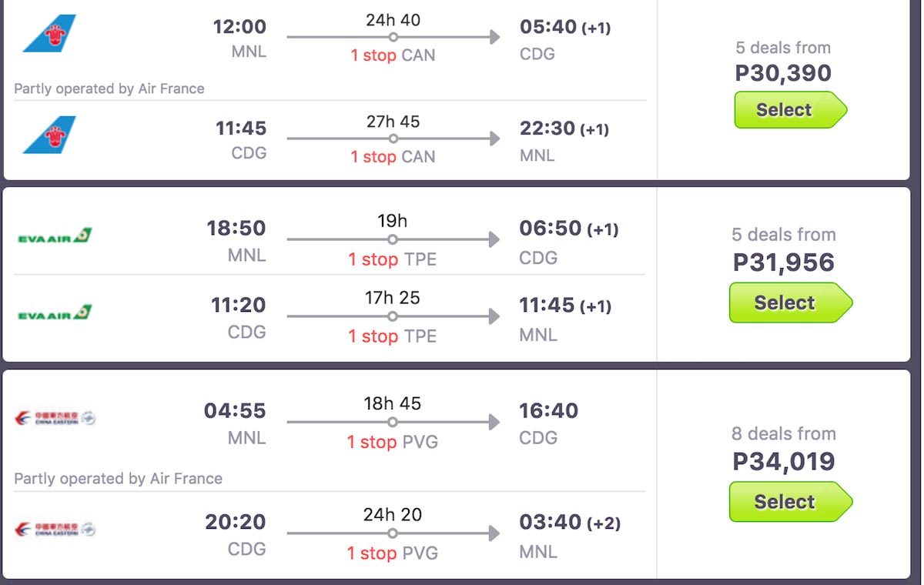Viewport: 924px width, 585px height.
Task: Click the 12:00 MNL departure time
Action: coord(239,27)
